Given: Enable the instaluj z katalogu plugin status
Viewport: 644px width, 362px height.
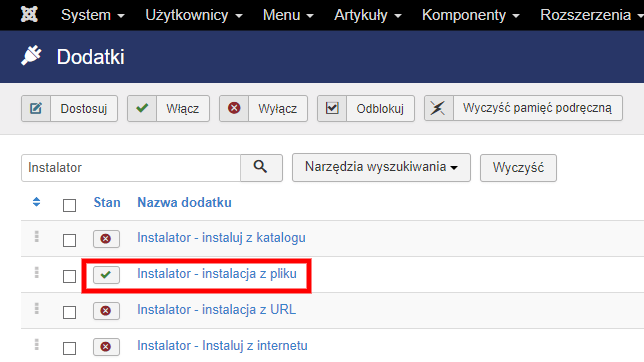Looking at the screenshot, I should 106,239.
